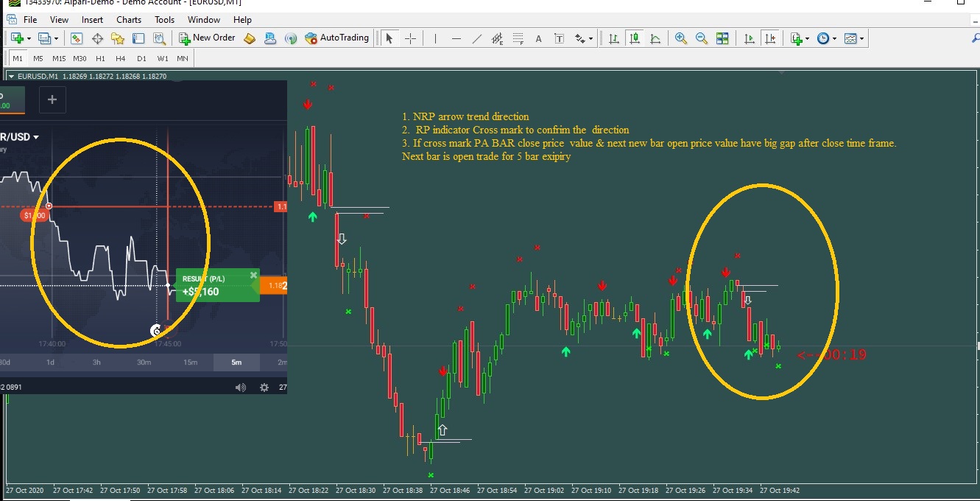
Task: Click the New Chart toolbar icon
Action: 16,38
